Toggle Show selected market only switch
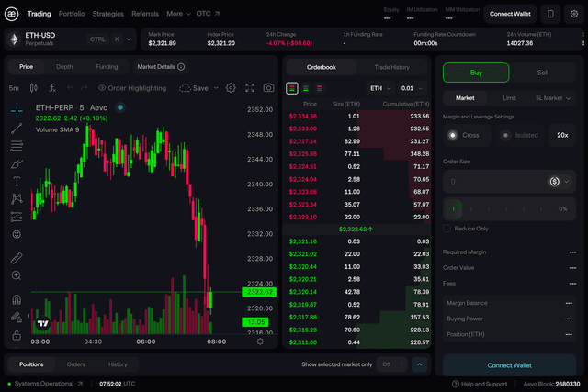588x392 pixels. click(x=391, y=364)
